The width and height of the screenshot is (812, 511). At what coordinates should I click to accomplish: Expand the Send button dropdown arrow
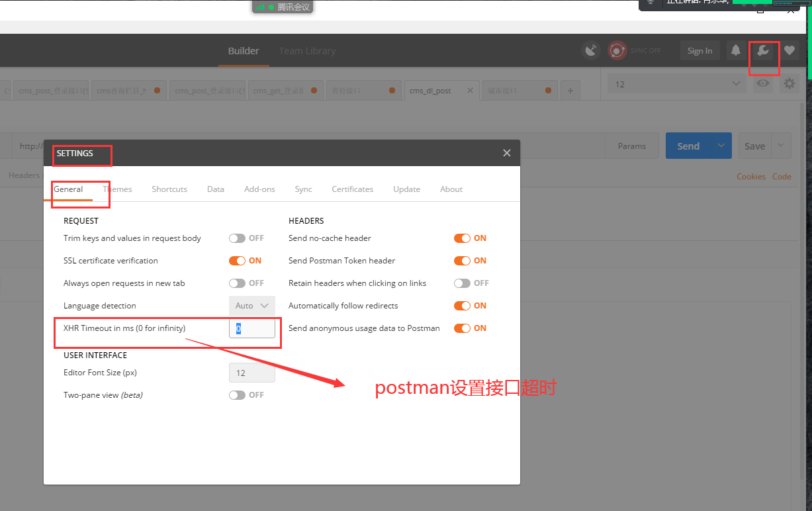point(721,146)
